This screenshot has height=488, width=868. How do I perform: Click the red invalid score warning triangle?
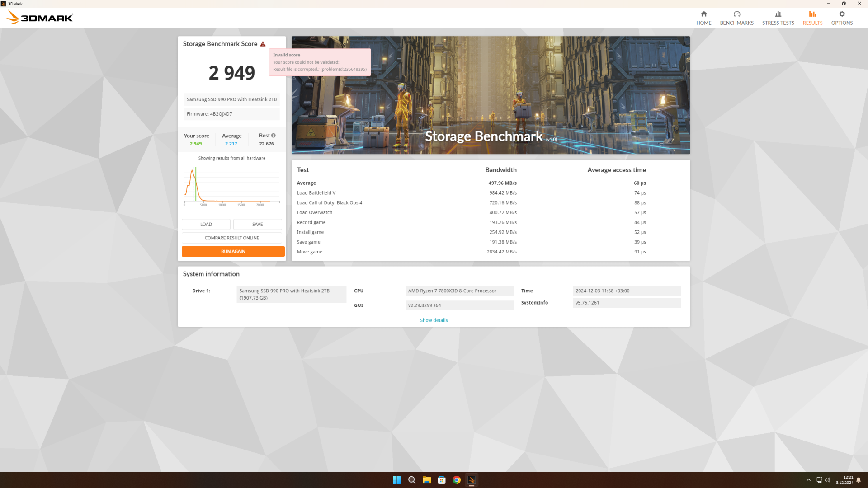click(x=263, y=44)
